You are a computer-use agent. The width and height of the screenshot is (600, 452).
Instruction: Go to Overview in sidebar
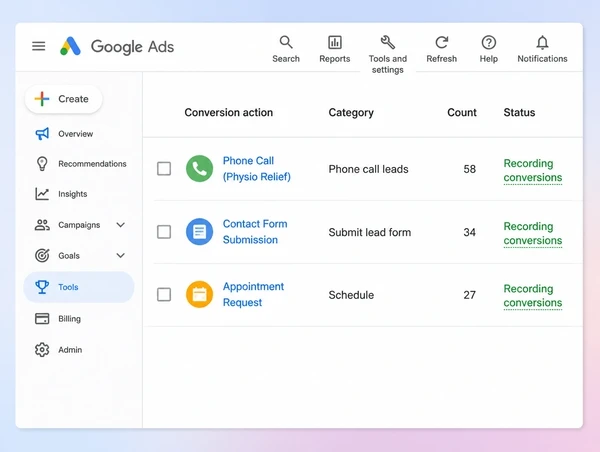[75, 134]
